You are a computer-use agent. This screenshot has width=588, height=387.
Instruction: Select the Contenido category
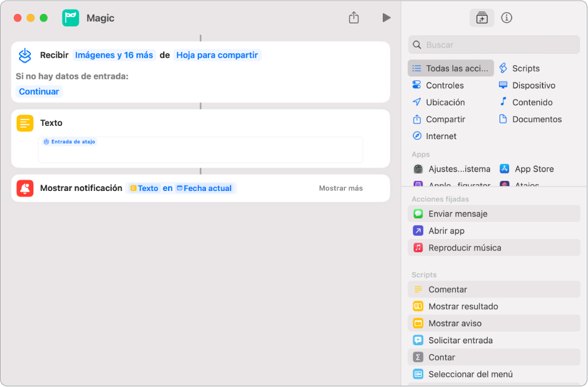[x=525, y=102]
